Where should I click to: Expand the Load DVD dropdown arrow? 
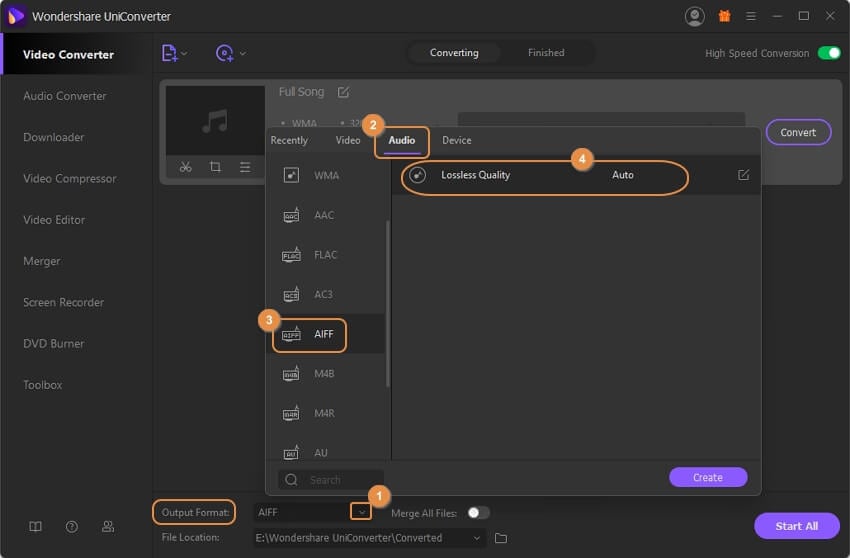(242, 54)
